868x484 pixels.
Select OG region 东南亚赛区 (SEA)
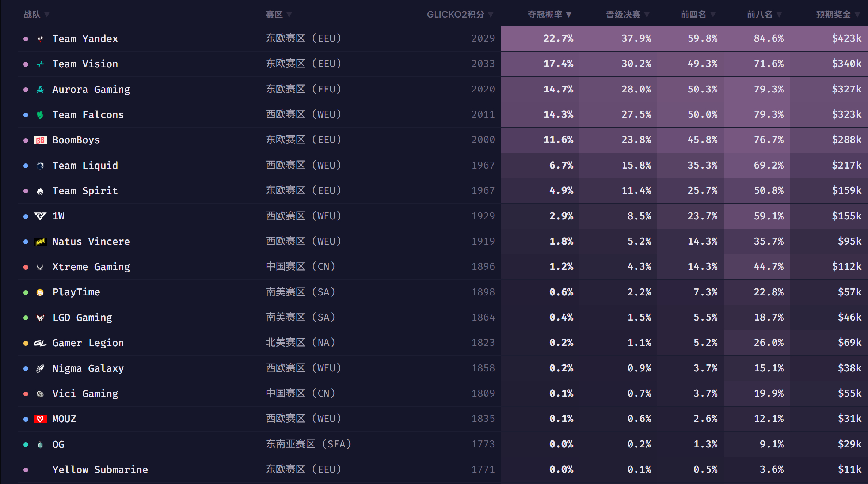pos(309,445)
